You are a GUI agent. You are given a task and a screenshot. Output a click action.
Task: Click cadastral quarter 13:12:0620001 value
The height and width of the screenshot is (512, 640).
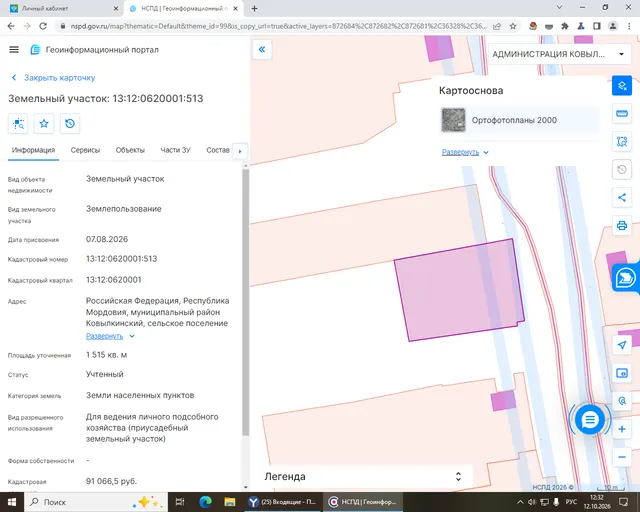[x=113, y=280]
